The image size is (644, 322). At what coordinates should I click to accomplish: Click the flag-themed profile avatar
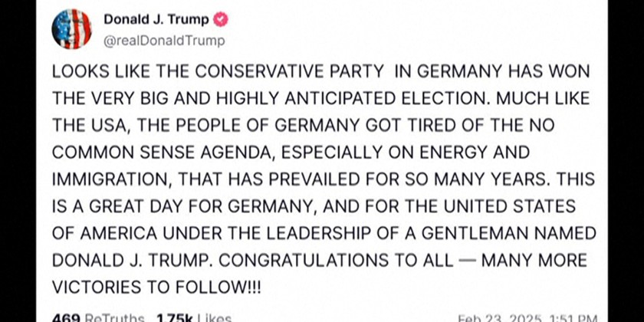tap(71, 29)
